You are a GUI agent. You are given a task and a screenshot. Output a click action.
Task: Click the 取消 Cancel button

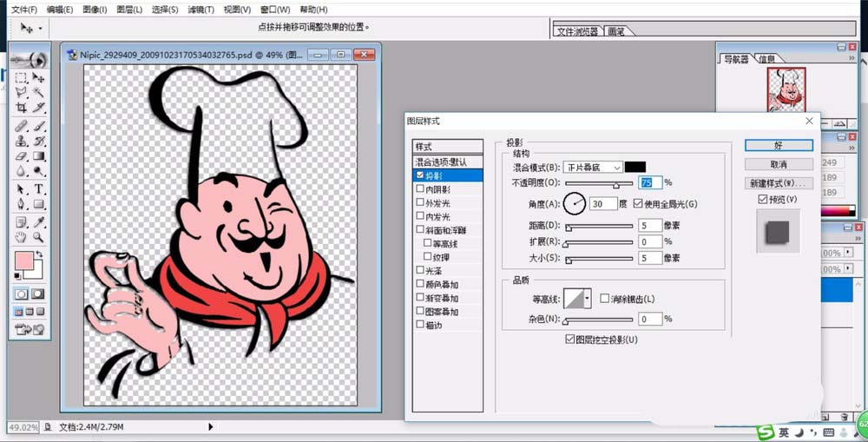coord(779,164)
